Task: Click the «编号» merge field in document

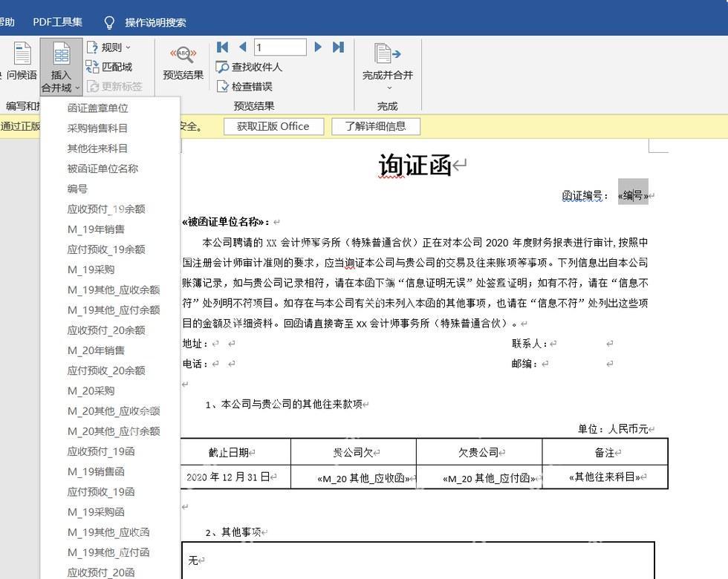Action: pyautogui.click(x=633, y=195)
